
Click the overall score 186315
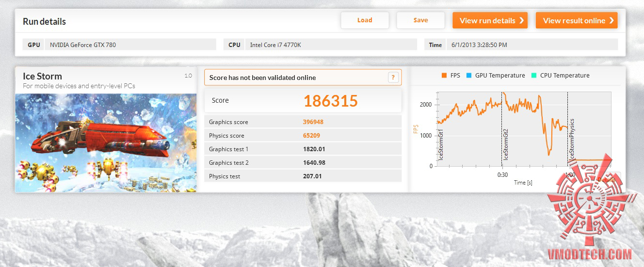331,101
